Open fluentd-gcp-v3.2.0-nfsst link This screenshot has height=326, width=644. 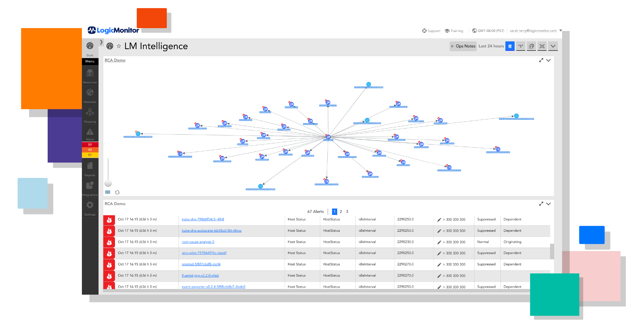click(200, 275)
